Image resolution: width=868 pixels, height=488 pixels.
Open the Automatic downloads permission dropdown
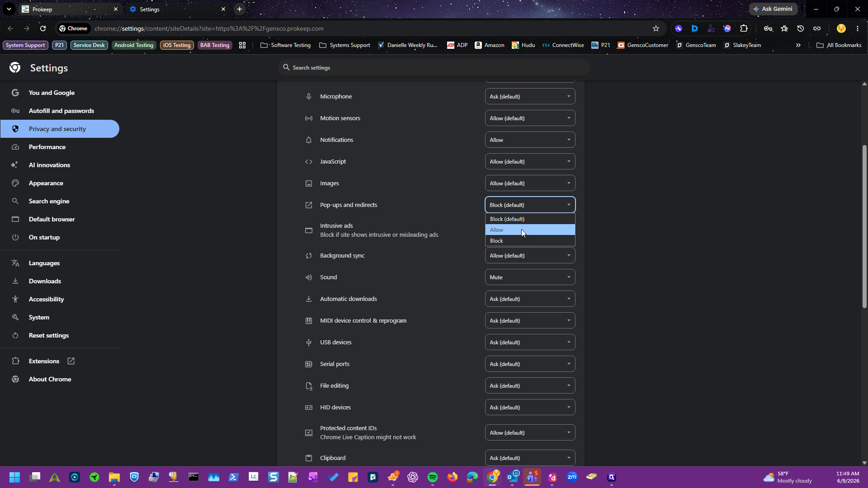[530, 299]
